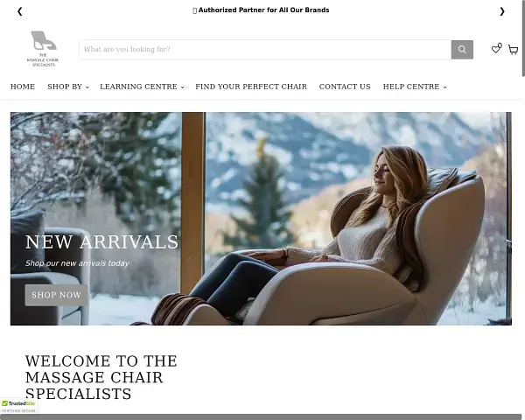
Task: Click the announcement bar checkmark icon
Action: (194, 10)
